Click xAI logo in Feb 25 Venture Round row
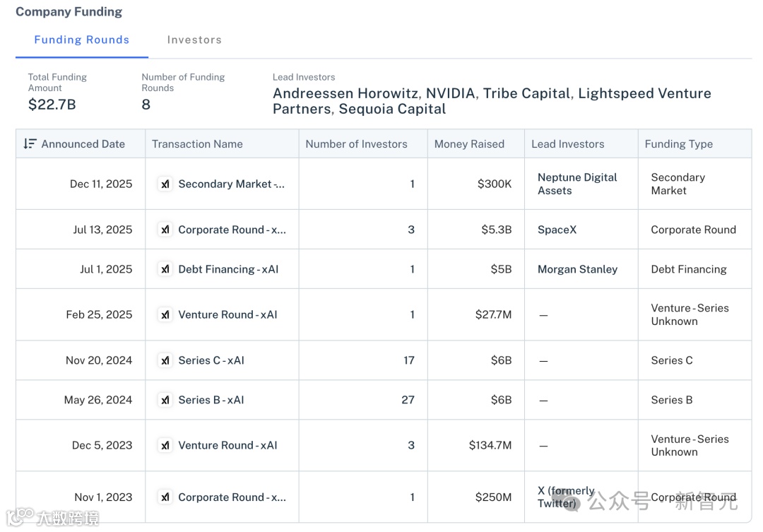This screenshot has height=532, width=763. point(165,315)
